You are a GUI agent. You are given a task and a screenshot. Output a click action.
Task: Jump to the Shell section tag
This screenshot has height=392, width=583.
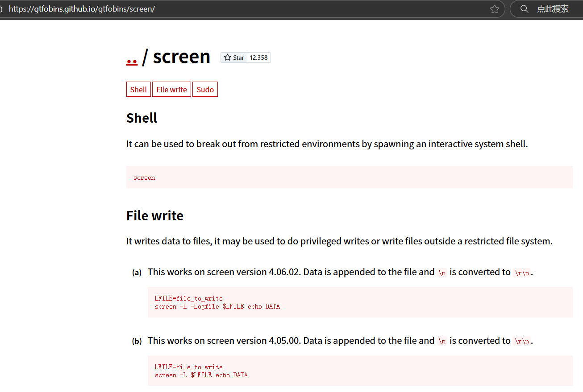(x=138, y=89)
